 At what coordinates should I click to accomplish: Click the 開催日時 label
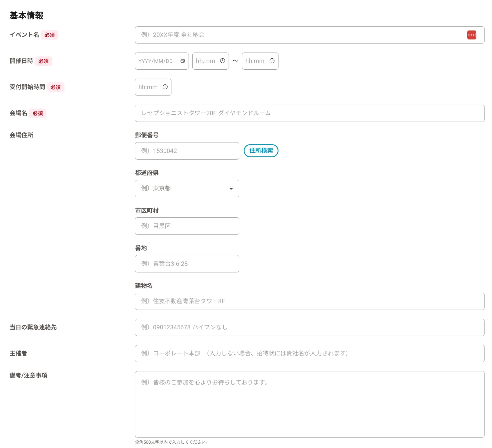point(21,61)
